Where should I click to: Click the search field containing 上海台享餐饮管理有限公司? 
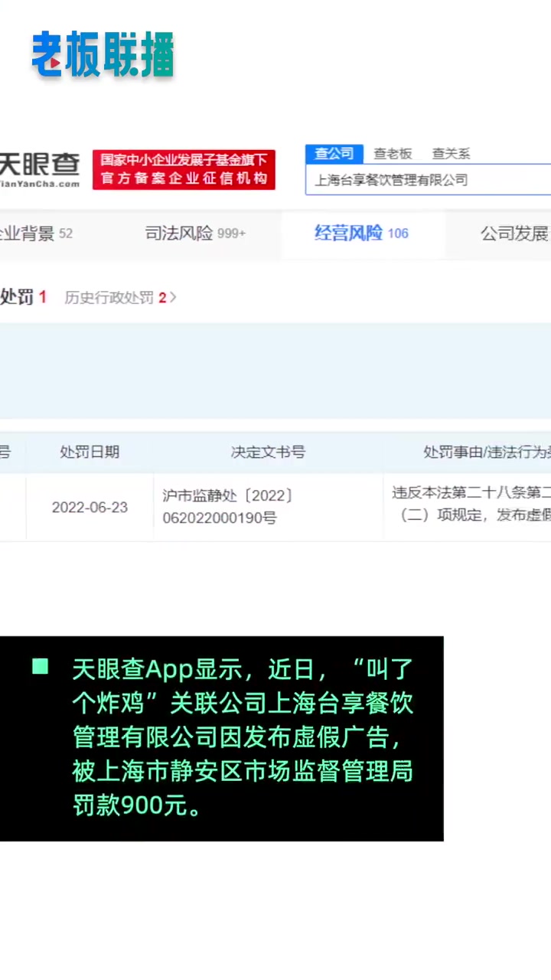coord(429,180)
